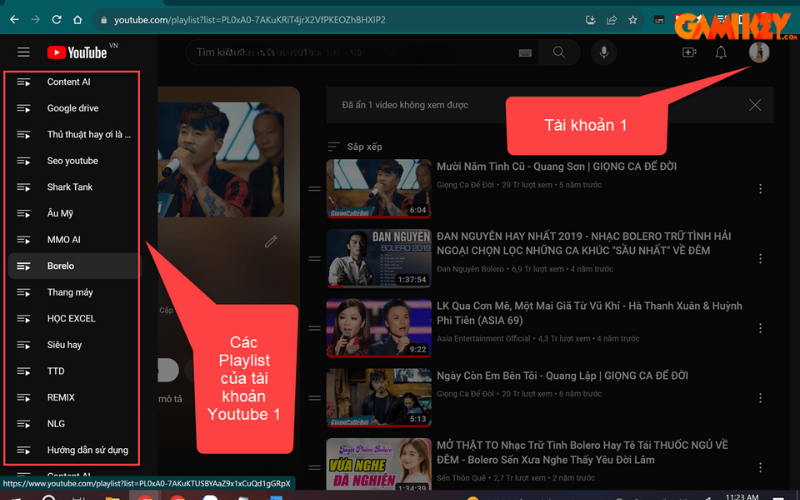The image size is (800, 500).
Task: Play the Ngày Còn Em Bên Tôi thumbnail
Action: click(x=379, y=397)
